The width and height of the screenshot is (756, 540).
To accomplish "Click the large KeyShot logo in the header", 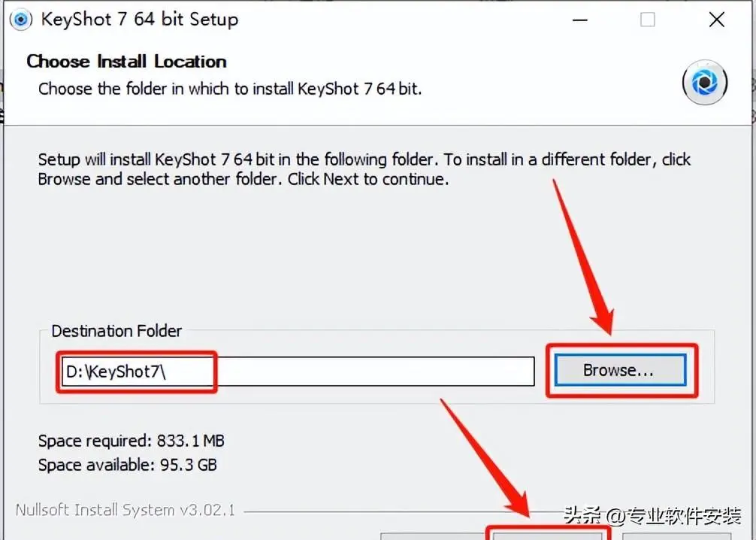I will tap(704, 83).
